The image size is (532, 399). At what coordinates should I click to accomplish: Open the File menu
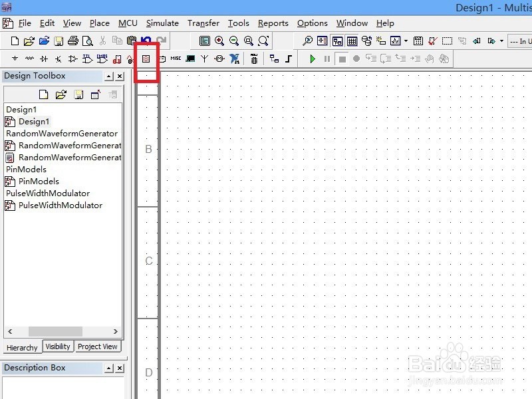[25, 23]
